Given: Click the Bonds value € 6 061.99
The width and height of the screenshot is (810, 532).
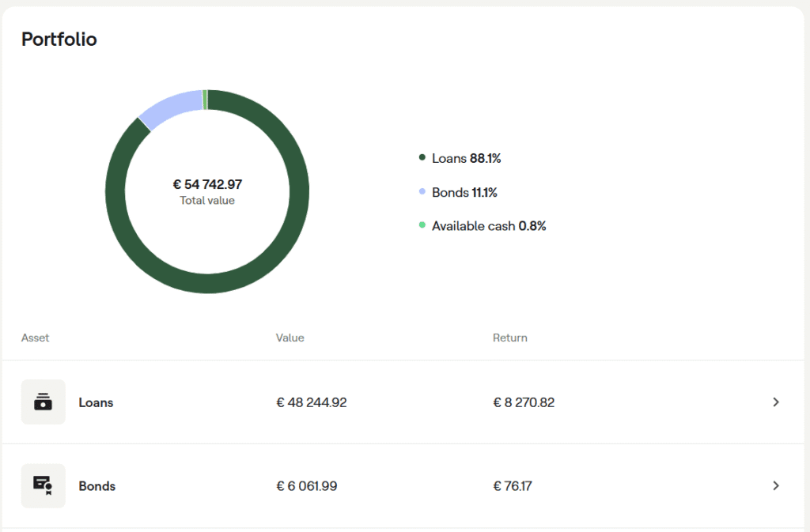Looking at the screenshot, I should click(307, 486).
